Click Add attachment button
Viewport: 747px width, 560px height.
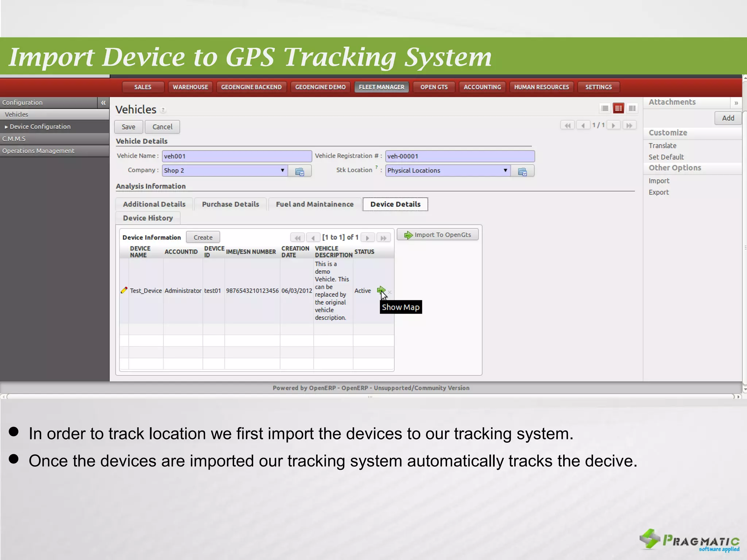point(728,118)
